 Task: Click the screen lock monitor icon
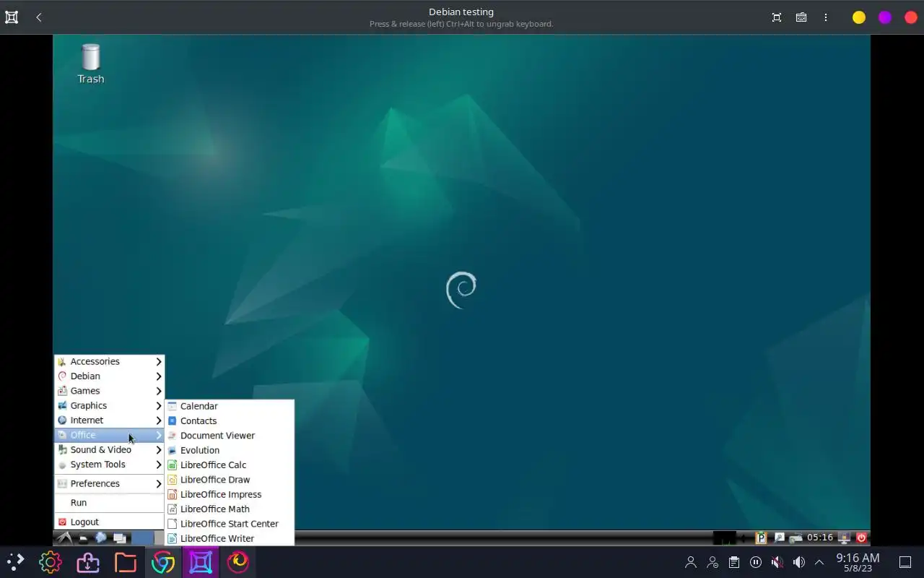pos(844,538)
